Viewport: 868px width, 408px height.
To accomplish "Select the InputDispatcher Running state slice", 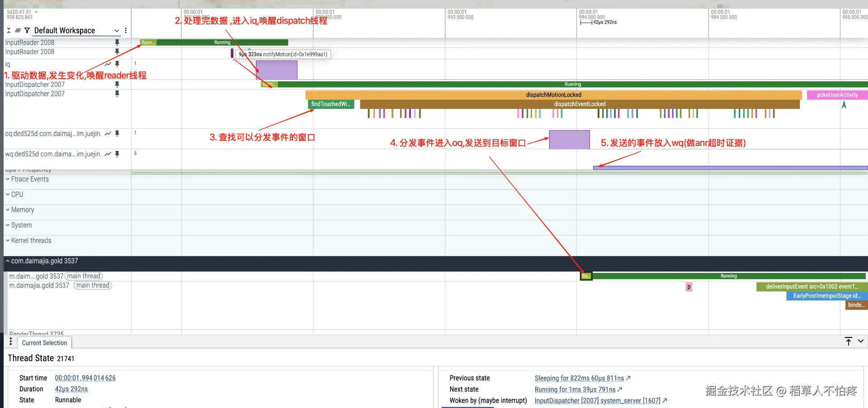I will [x=573, y=84].
